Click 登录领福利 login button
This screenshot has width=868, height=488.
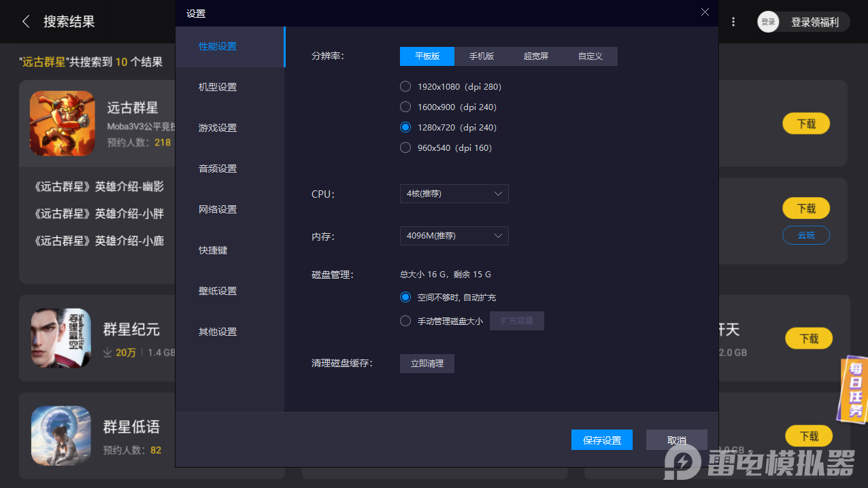point(815,22)
